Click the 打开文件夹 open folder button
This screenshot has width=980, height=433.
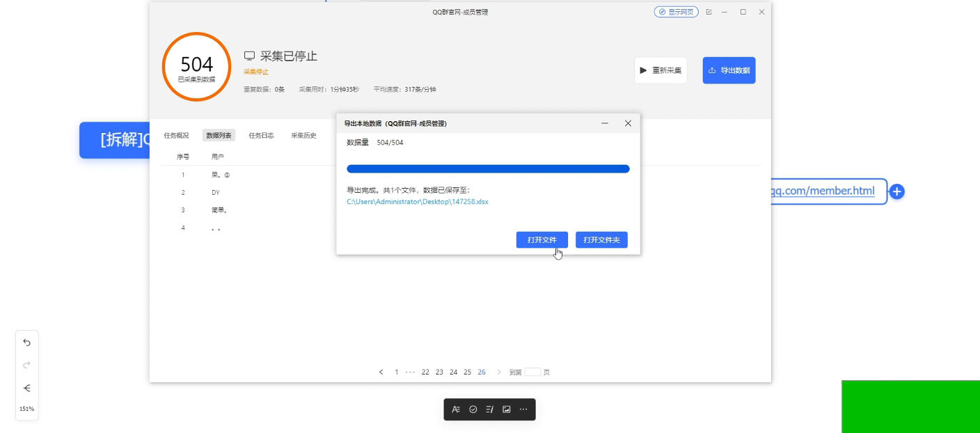coord(601,240)
